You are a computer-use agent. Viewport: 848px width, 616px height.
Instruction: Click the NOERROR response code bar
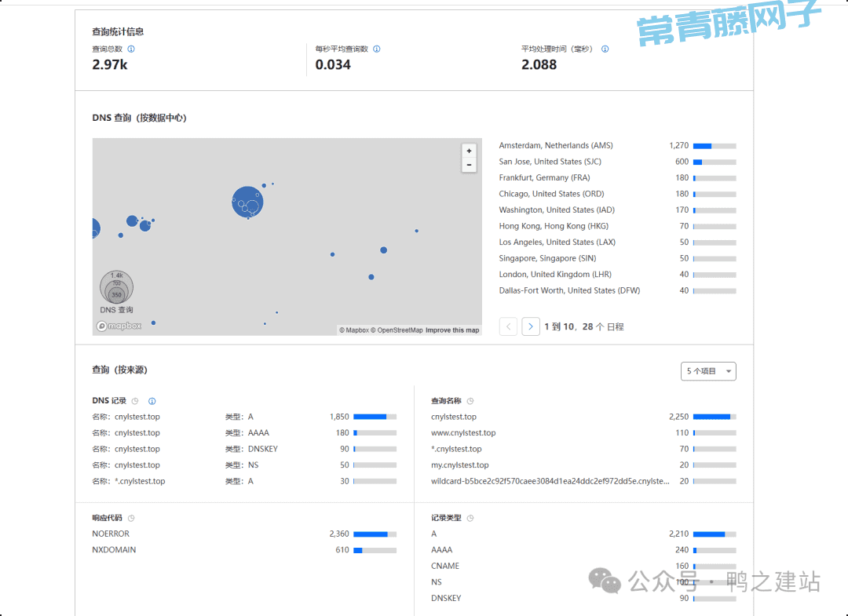click(x=375, y=534)
